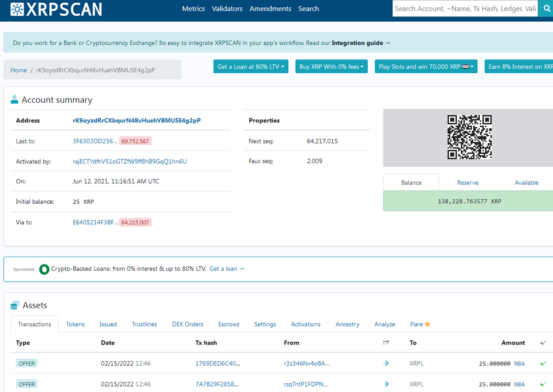
Task: Click the OFFER badge in the 1769DED6C40 row
Action: [x=27, y=363]
